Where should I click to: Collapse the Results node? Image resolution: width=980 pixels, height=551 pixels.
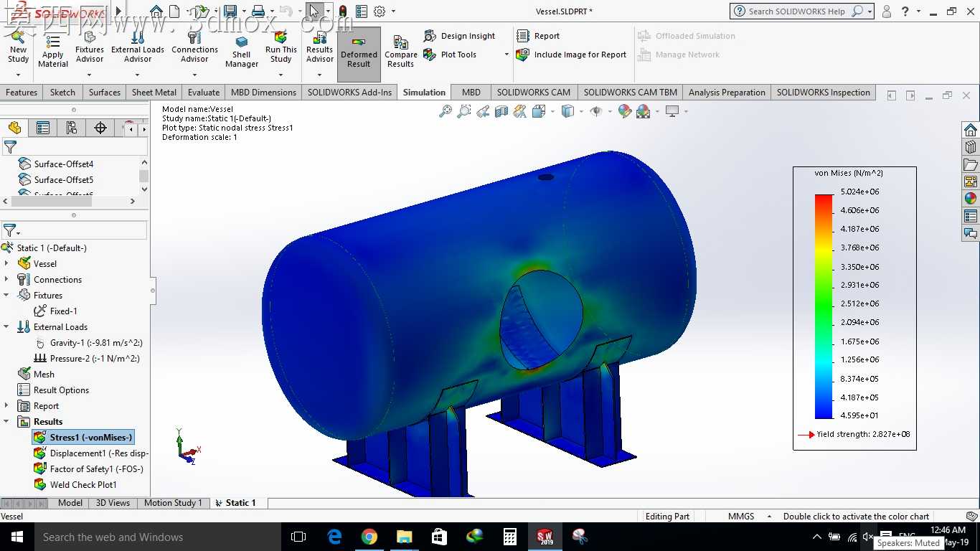tap(7, 422)
